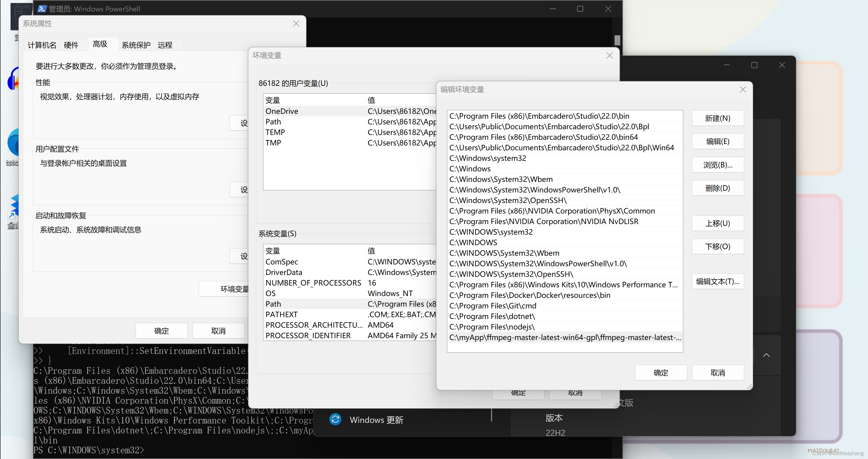The image size is (868, 459).
Task: Select OS system variable row
Action: pos(350,293)
